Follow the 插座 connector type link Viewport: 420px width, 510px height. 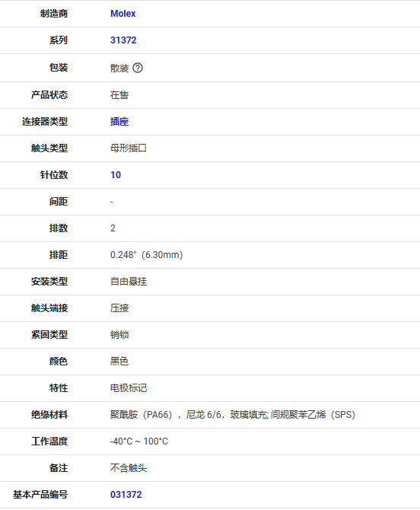119,122
